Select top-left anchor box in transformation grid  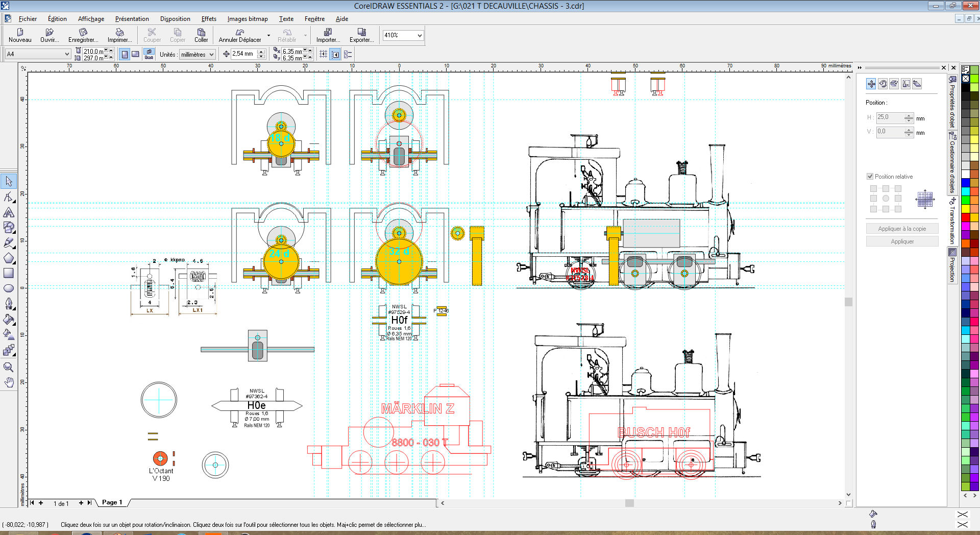tap(873, 188)
